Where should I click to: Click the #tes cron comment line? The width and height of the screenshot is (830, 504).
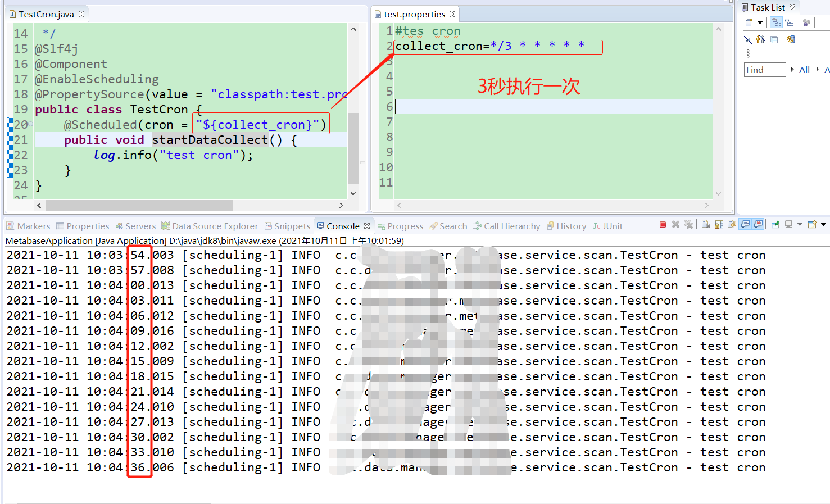pyautogui.click(x=428, y=31)
